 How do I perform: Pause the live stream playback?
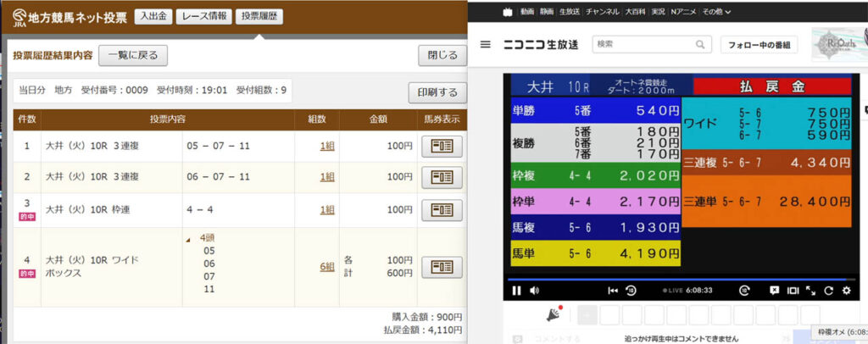[516, 291]
